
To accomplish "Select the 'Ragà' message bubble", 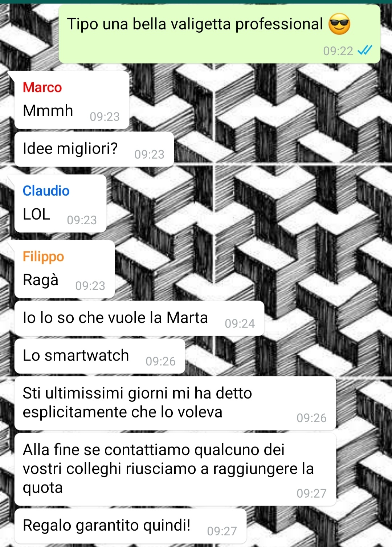I will pyautogui.click(x=65, y=269).
